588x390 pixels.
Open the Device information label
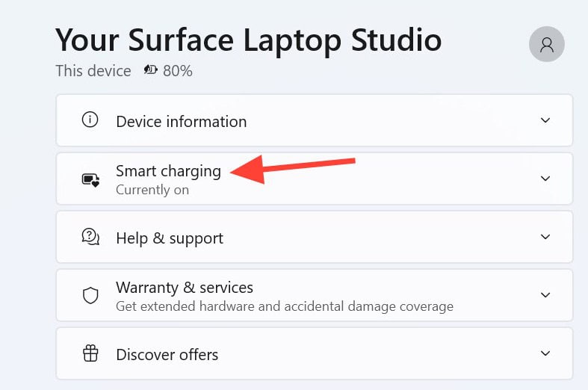click(181, 121)
